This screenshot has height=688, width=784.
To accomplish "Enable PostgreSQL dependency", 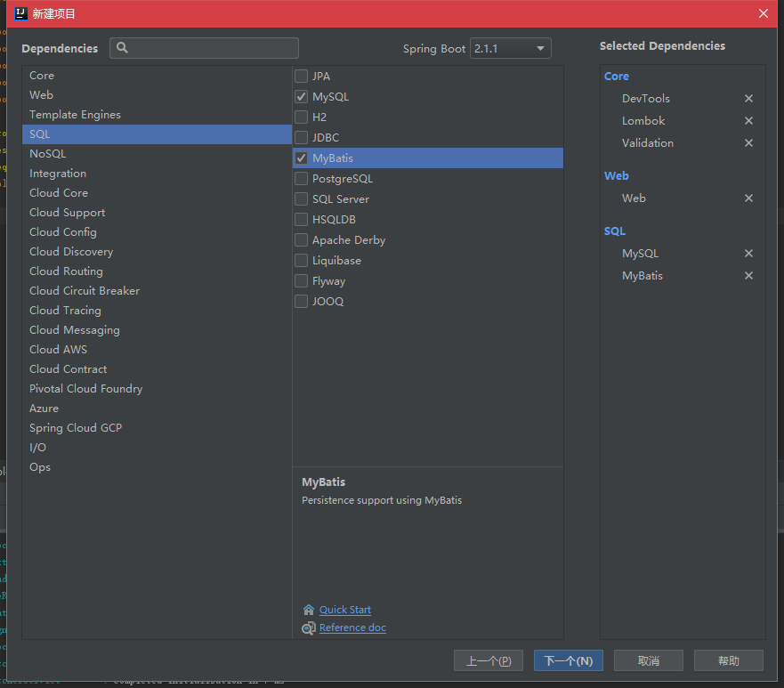I will (301, 179).
